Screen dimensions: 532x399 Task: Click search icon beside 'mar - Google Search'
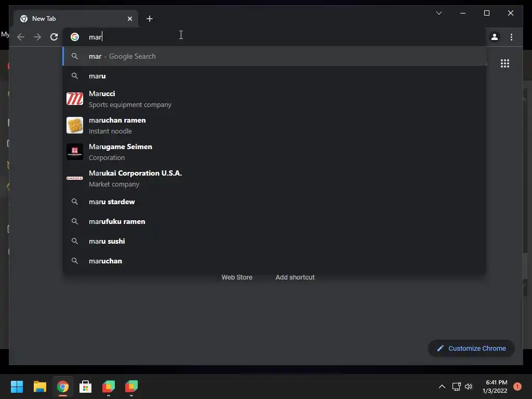coord(75,56)
